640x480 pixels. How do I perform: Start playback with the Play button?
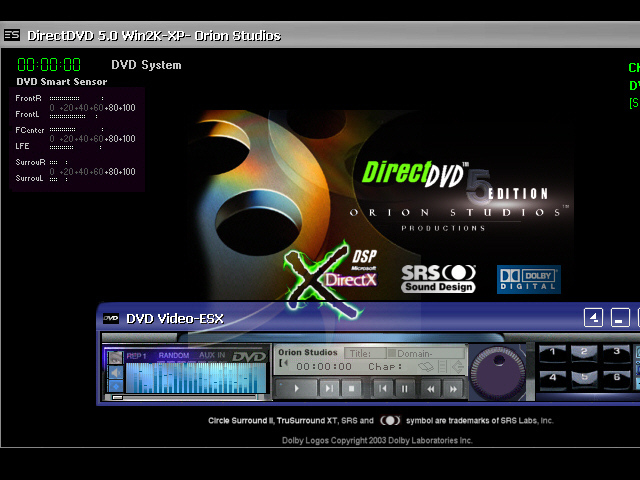tap(297, 389)
